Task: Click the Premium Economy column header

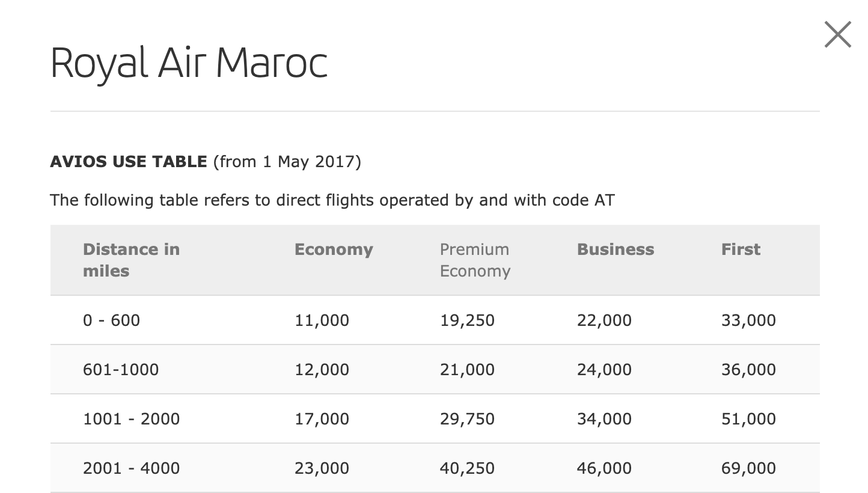Action: pyautogui.click(x=475, y=260)
